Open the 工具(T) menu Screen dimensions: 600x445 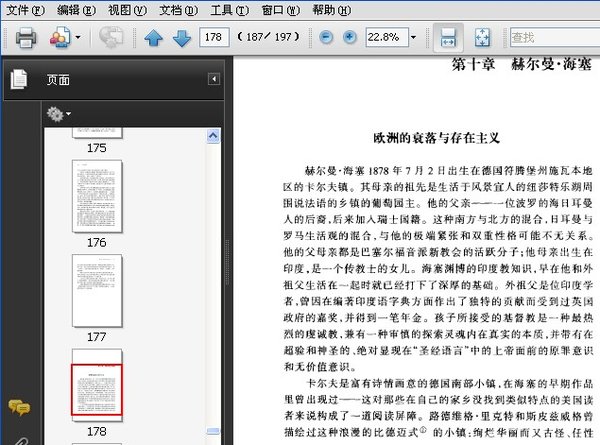pyautogui.click(x=229, y=10)
